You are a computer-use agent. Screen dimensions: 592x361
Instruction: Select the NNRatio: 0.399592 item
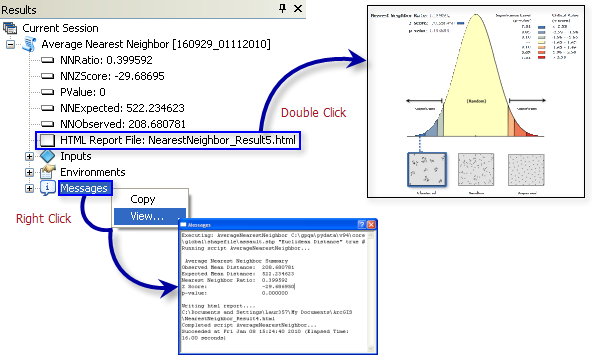[106, 60]
